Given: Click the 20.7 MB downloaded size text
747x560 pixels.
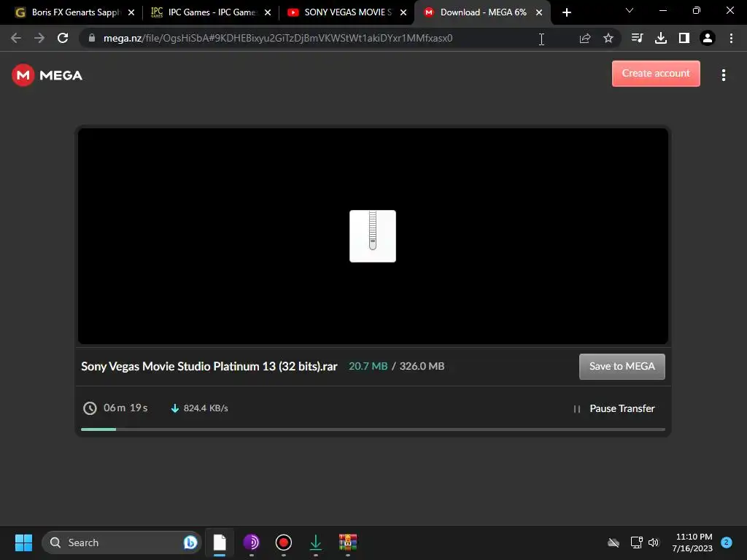Looking at the screenshot, I should [x=368, y=366].
